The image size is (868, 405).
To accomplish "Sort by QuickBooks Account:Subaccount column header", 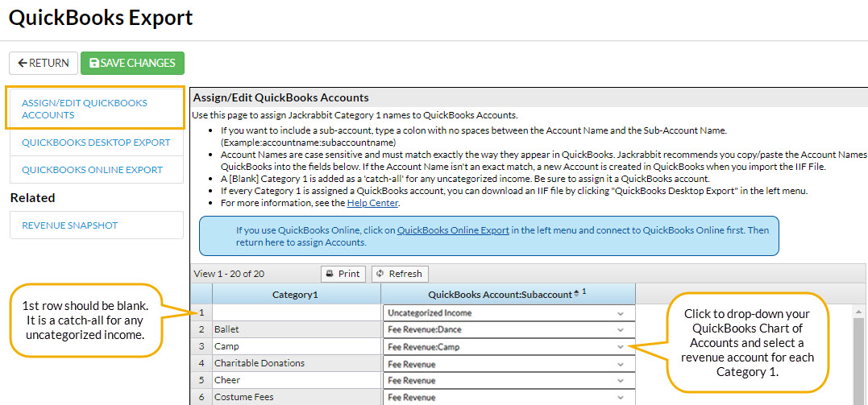I will click(x=508, y=295).
